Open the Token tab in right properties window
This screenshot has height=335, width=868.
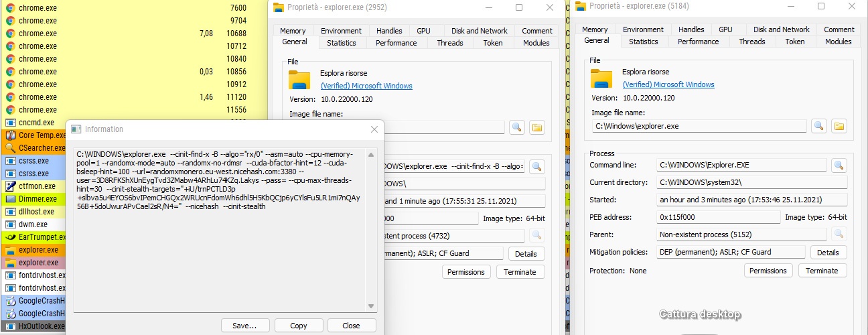[794, 42]
